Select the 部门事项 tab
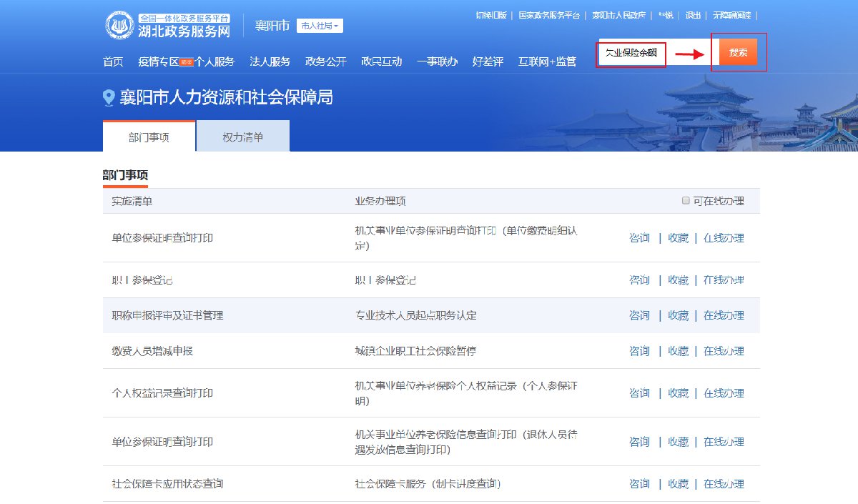Image resolution: width=858 pixels, height=504 pixels. tap(149, 137)
